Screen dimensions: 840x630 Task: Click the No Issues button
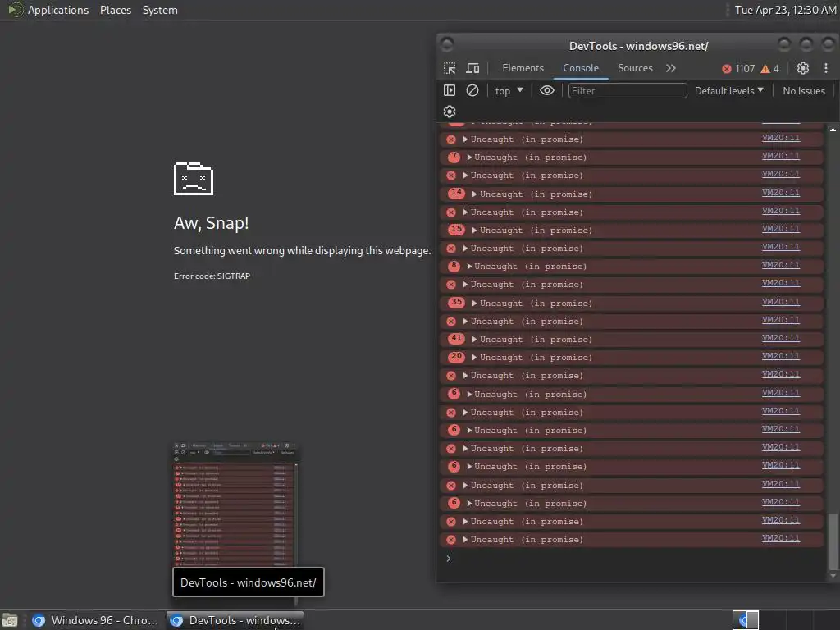pyautogui.click(x=804, y=90)
